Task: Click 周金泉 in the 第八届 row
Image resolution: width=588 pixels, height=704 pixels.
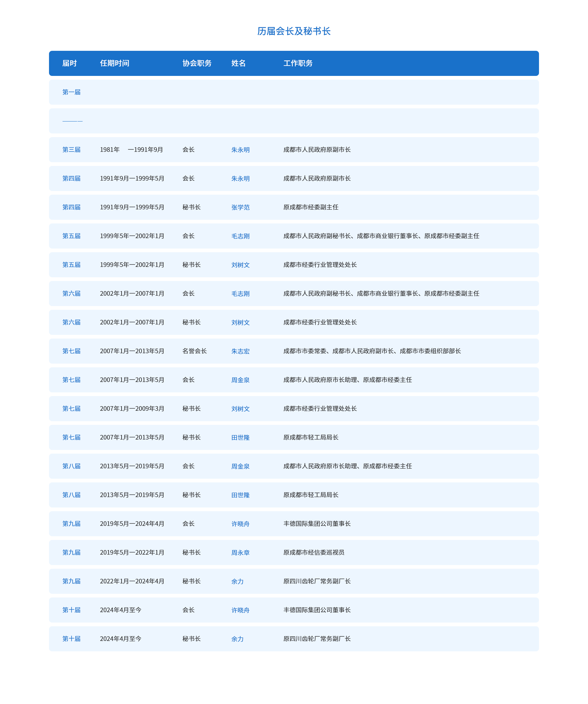Action: (240, 467)
